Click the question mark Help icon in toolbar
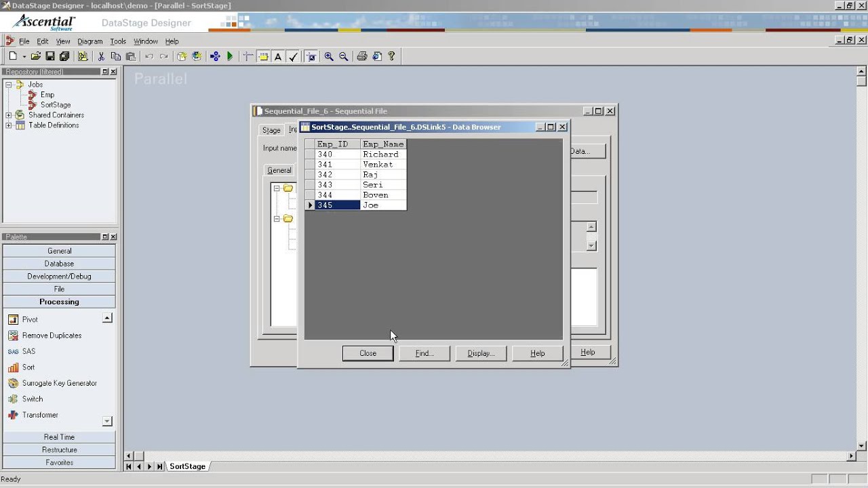Screen dimensions: 868x488 pyautogui.click(x=391, y=56)
